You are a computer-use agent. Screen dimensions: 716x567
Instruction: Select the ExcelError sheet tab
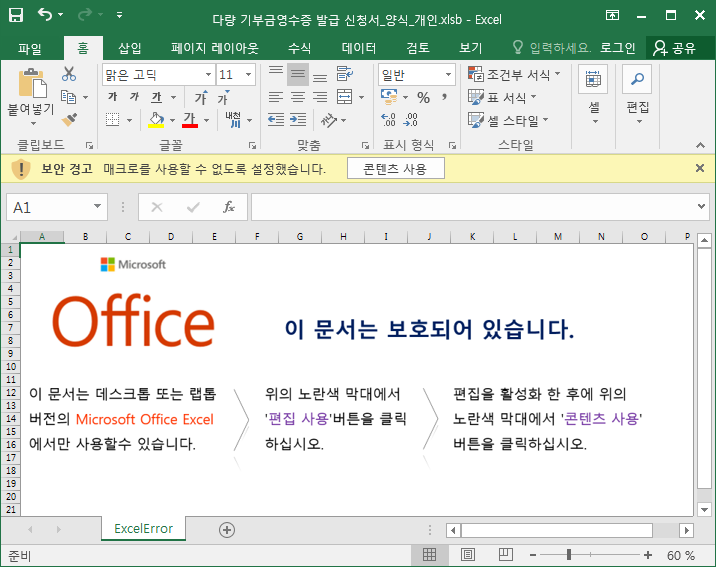tap(143, 529)
